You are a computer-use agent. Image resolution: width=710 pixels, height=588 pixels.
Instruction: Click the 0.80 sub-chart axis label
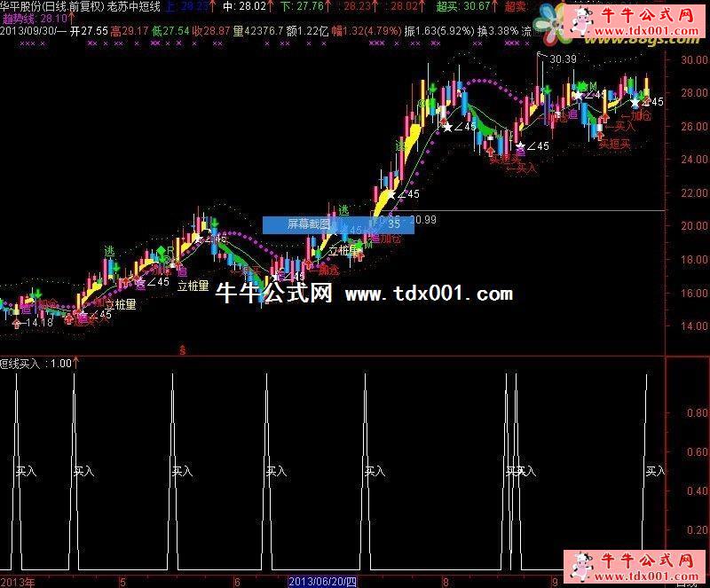[x=698, y=412]
